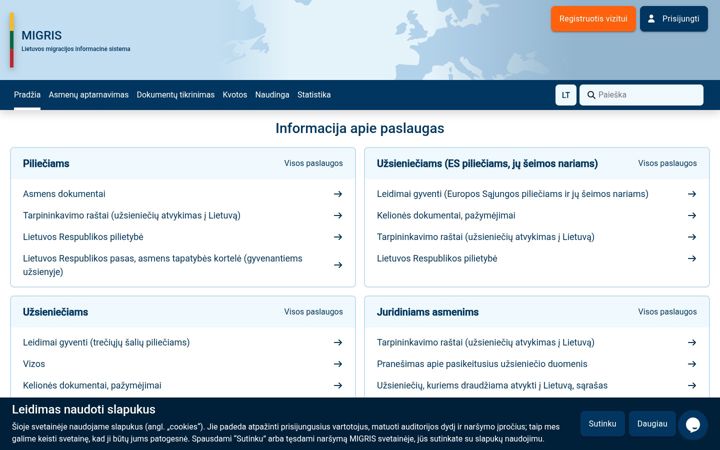
Task: Open Asmenų aptarnavimas menu
Action: [x=89, y=95]
